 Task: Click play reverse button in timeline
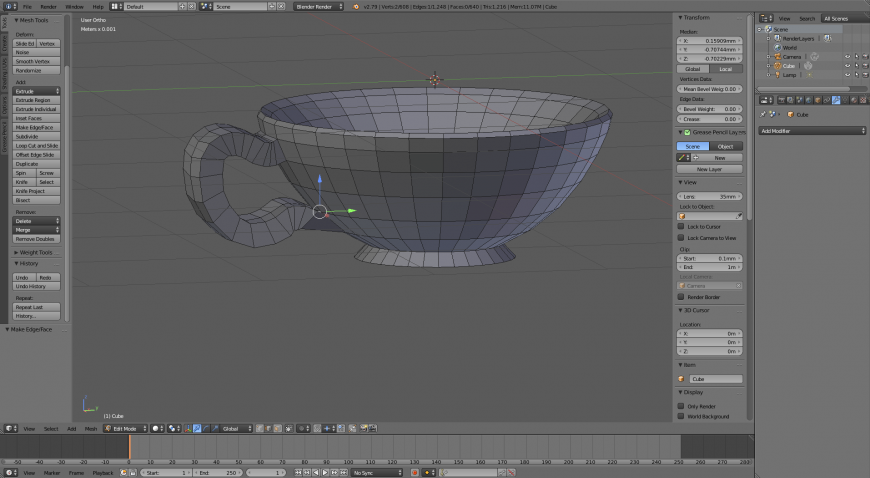coord(316,472)
